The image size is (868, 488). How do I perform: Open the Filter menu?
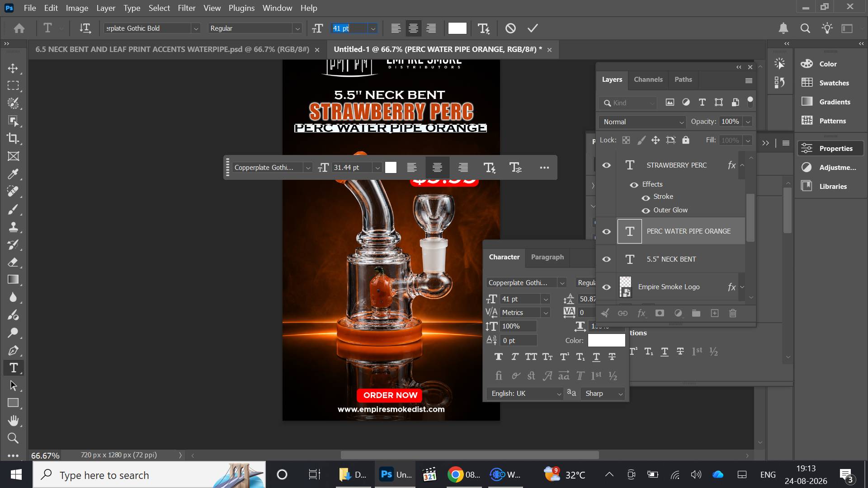click(x=186, y=8)
